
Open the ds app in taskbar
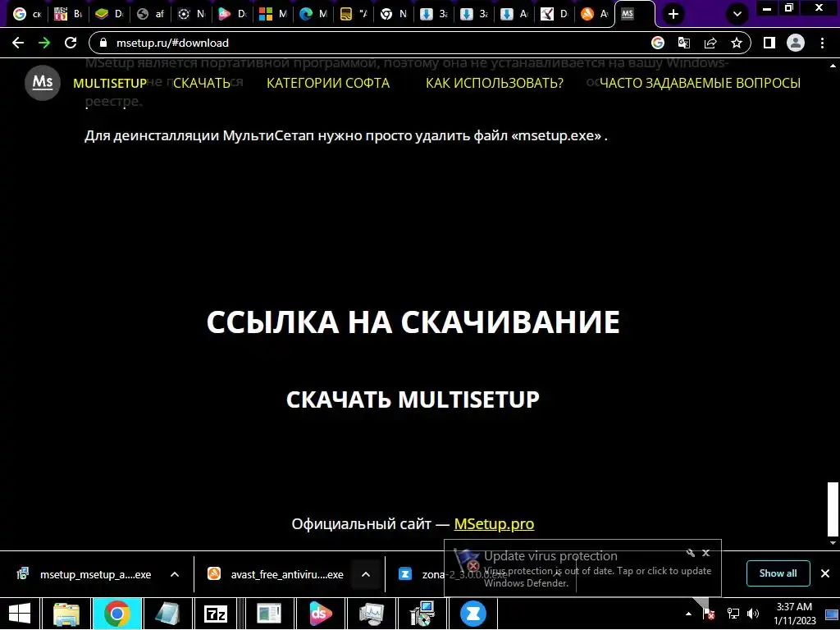(x=321, y=614)
